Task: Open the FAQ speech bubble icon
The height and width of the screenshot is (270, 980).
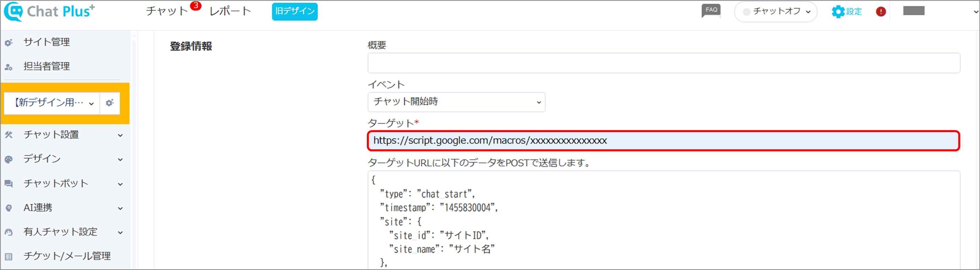Action: [711, 11]
